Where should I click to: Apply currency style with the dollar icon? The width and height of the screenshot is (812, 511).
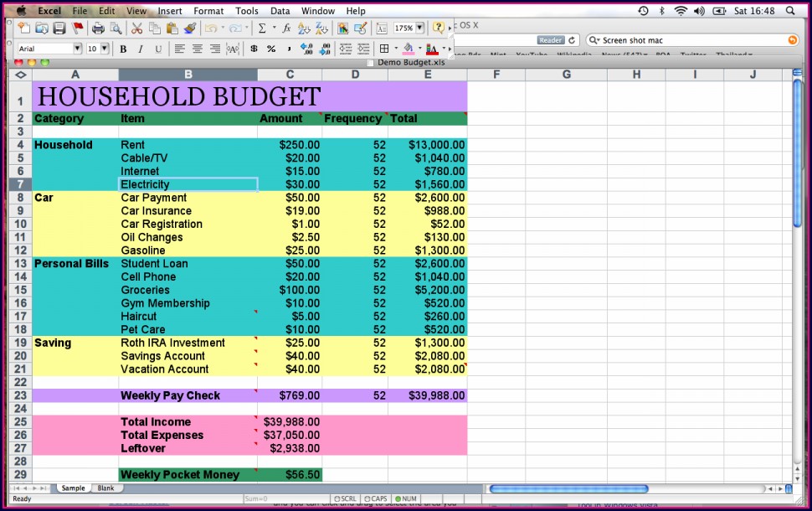click(254, 49)
